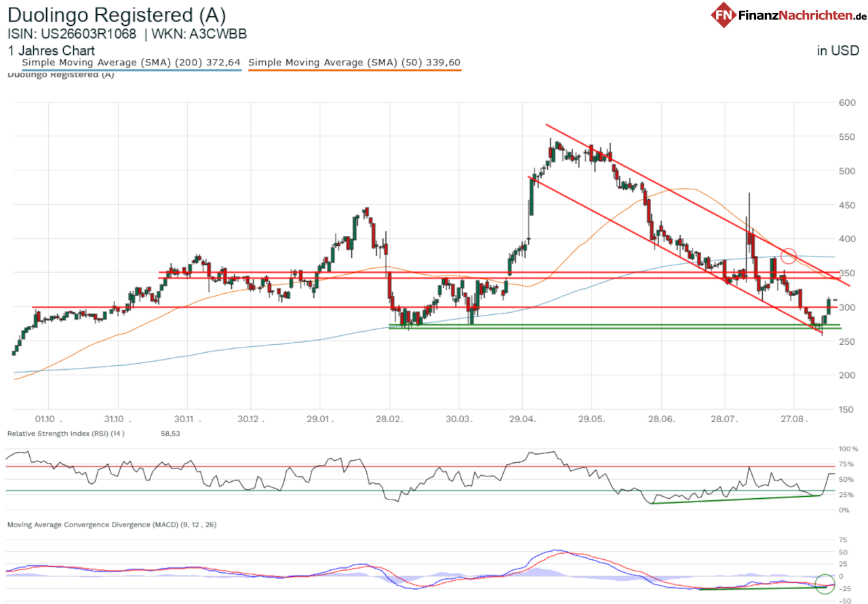
Task: Click the RSI value 58,53
Action: coord(171,433)
